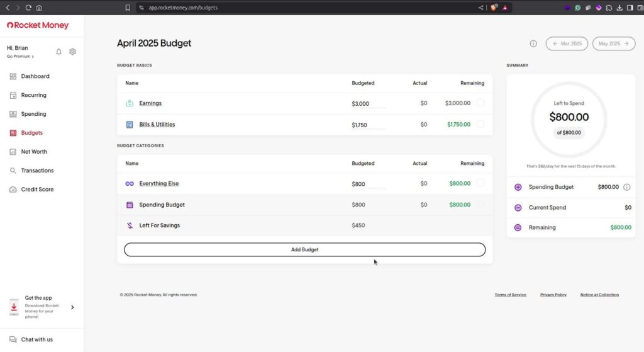This screenshot has height=352, width=644.
Task: Edit the Earnings budgeted amount field
Action: point(368,104)
